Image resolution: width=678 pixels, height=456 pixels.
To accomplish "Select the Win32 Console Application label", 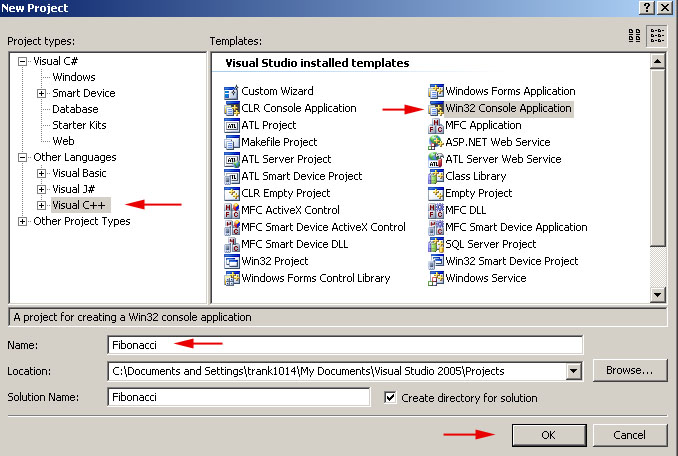I will [508, 108].
